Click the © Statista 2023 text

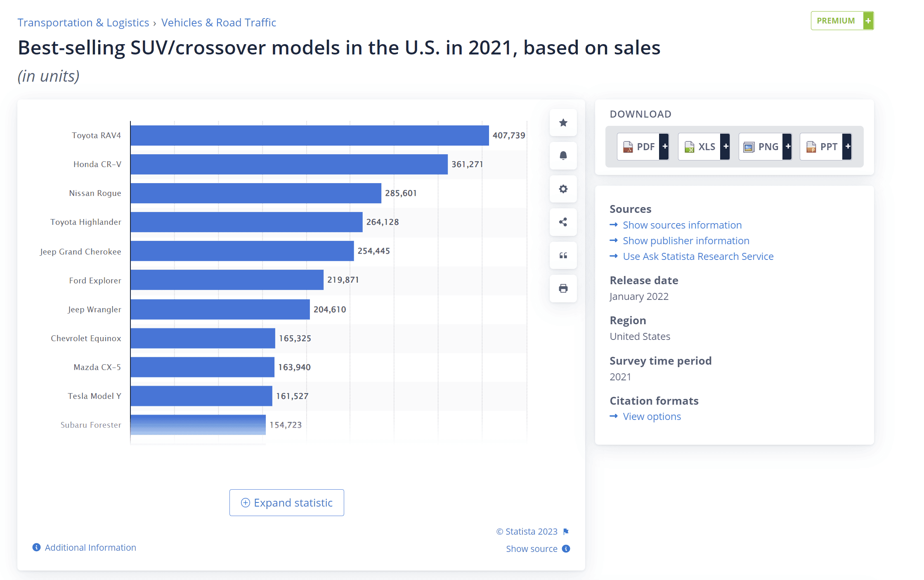tap(527, 531)
